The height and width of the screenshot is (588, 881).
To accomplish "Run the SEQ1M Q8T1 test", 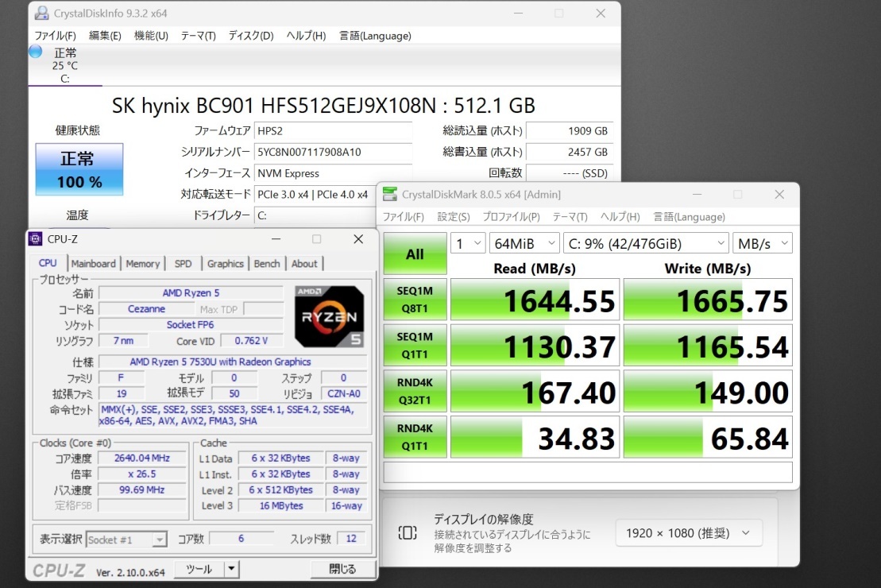I will click(415, 299).
